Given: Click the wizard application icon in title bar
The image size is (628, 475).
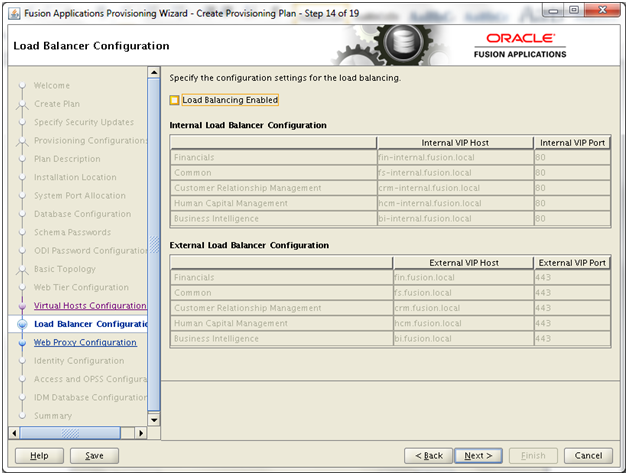Looking at the screenshot, I should pos(14,14).
